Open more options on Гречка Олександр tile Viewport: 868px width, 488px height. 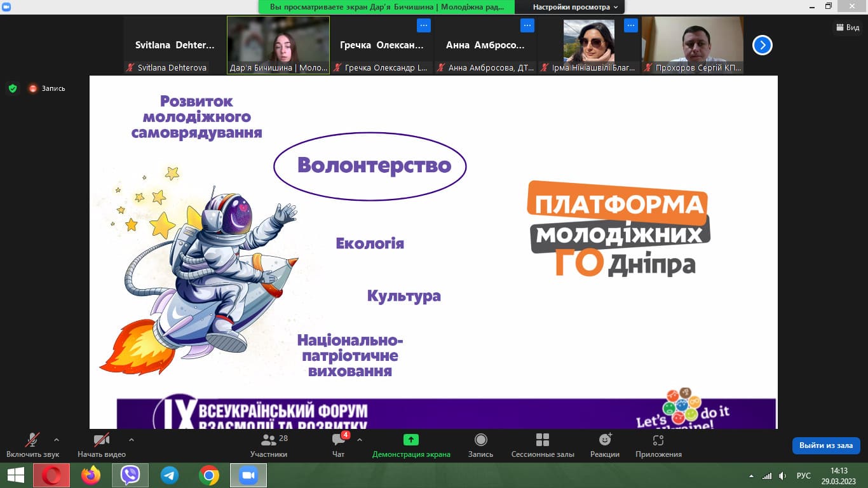(424, 25)
